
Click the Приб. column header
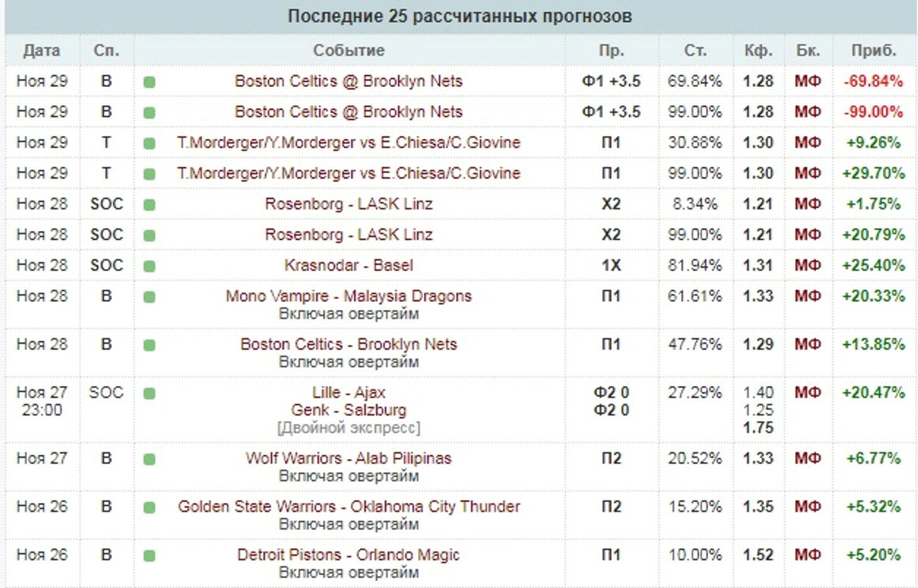pyautogui.click(x=874, y=50)
